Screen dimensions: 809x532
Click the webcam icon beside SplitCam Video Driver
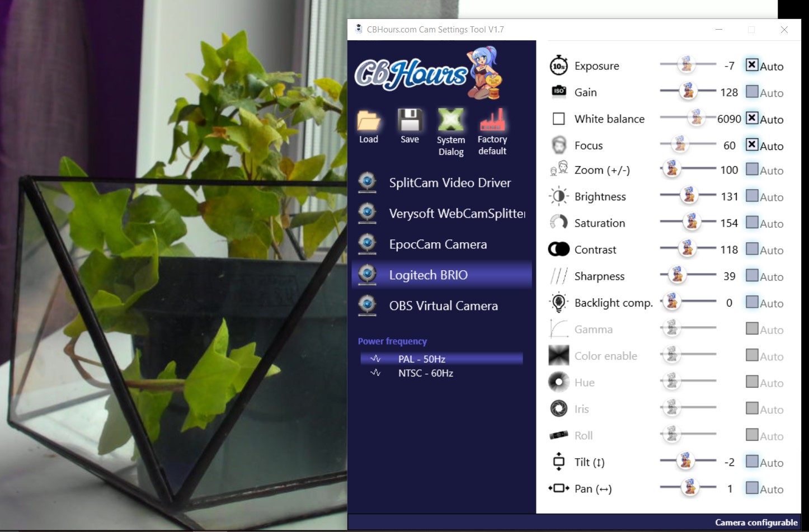pos(367,182)
